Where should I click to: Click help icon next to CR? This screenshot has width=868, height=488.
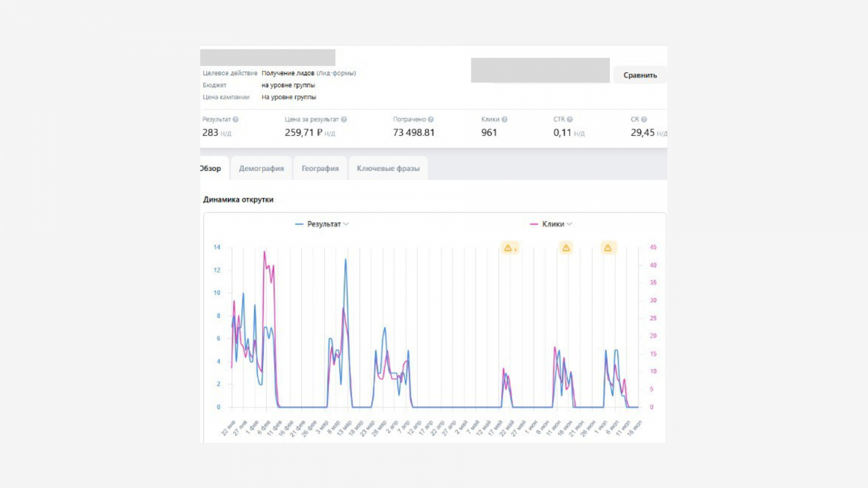tap(644, 119)
